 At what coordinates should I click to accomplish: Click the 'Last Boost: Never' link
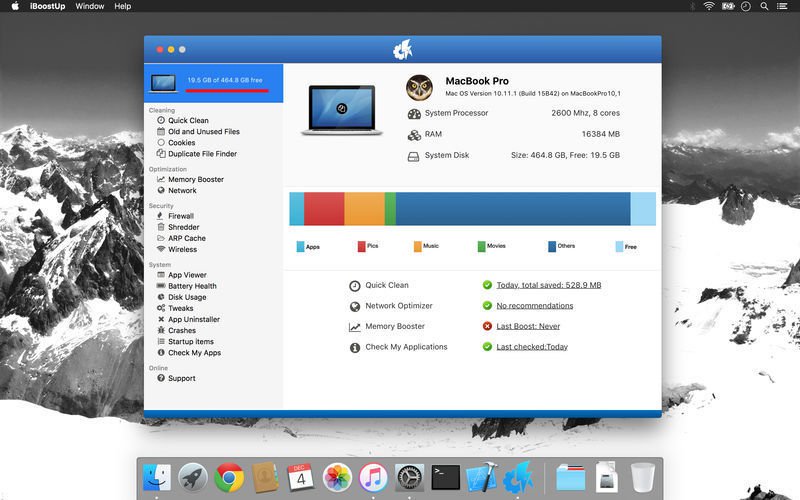click(x=528, y=326)
